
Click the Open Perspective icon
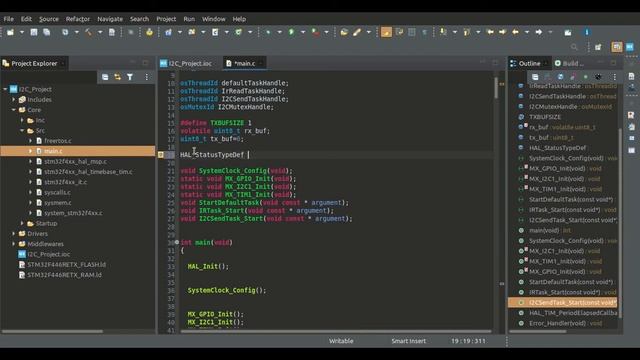point(598,47)
